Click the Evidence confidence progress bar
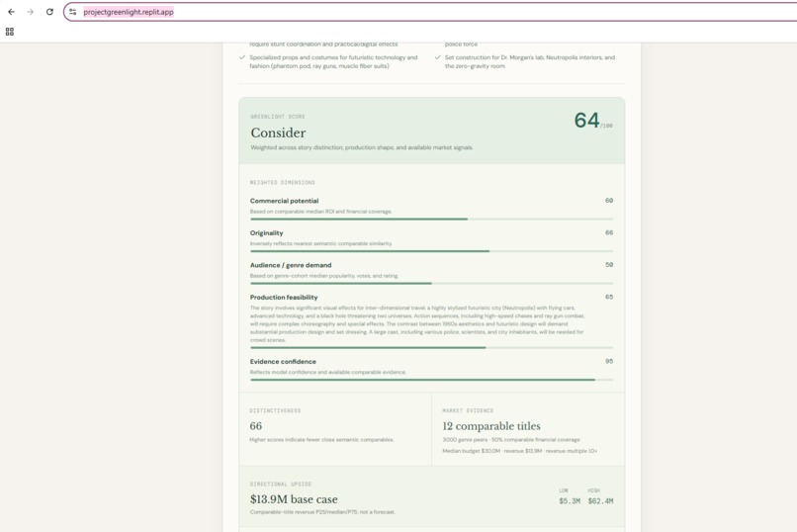The image size is (797, 532). click(431, 380)
